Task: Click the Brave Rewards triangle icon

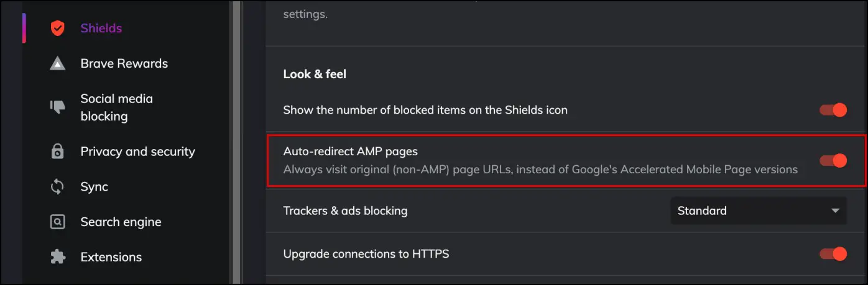Action: coord(58,63)
